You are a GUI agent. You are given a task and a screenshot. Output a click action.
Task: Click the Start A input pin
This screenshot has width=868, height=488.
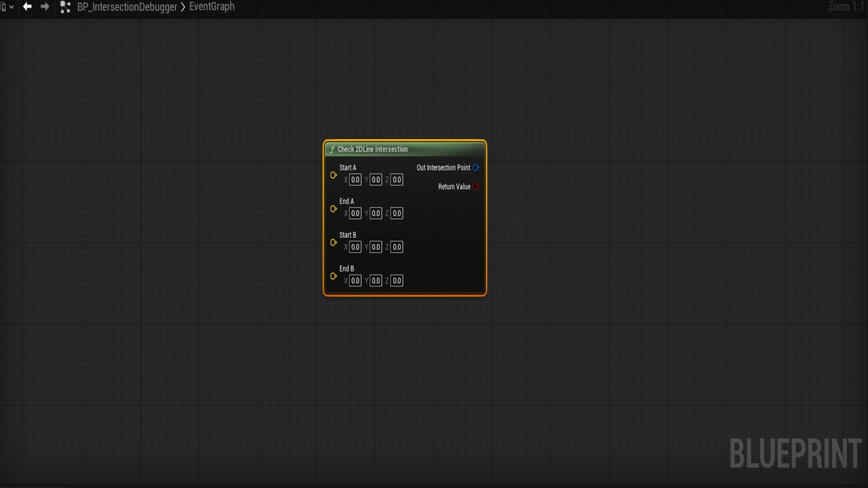(x=333, y=175)
